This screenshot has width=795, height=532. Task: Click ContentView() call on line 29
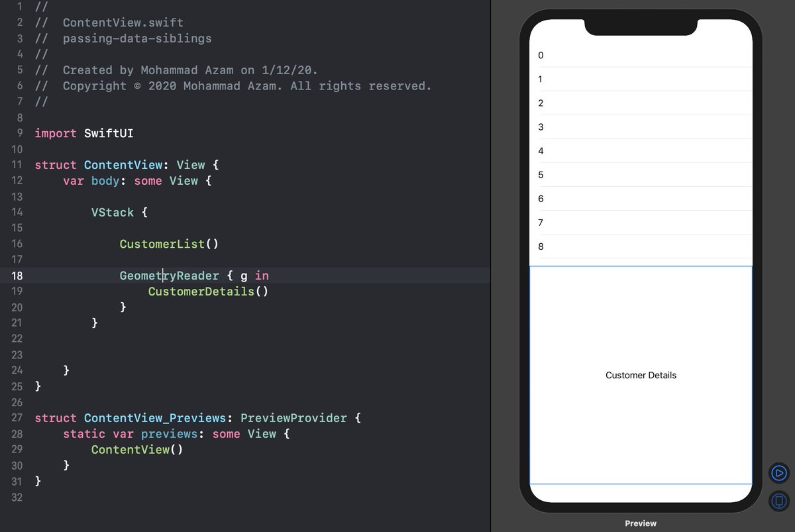[x=136, y=450]
